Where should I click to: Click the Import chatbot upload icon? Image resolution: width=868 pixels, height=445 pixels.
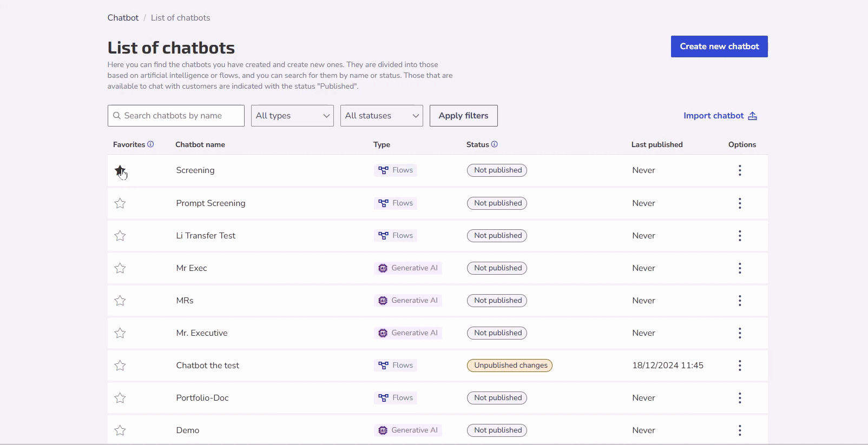pos(753,116)
